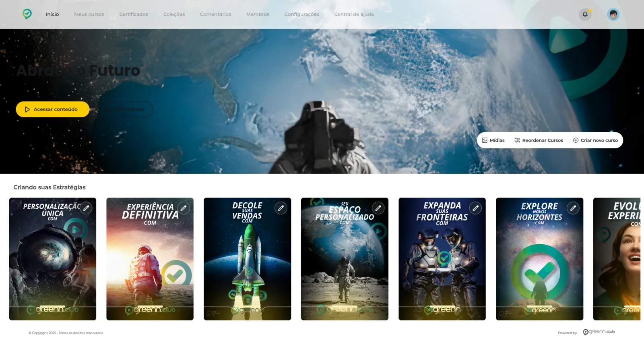Click the Copyright 2025 footer text
This screenshot has height=339, width=644.
tap(66, 333)
